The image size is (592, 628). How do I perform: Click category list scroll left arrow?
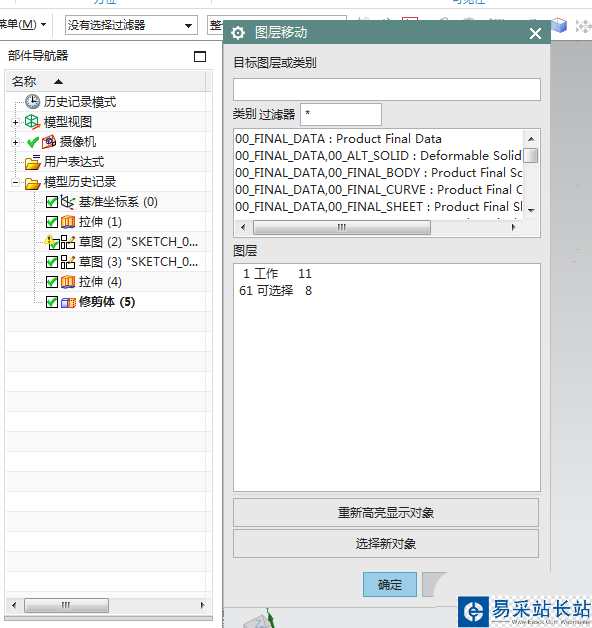coord(243,227)
